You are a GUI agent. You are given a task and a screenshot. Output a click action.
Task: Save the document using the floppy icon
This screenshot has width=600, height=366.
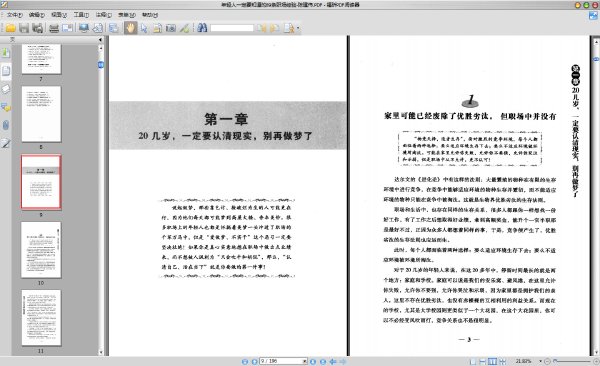point(24,28)
